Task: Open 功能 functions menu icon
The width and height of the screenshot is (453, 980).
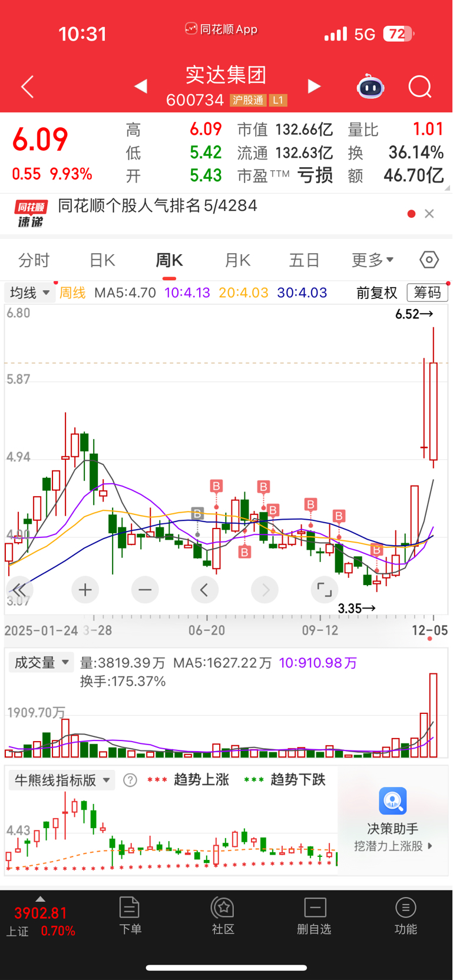Action: [x=405, y=908]
